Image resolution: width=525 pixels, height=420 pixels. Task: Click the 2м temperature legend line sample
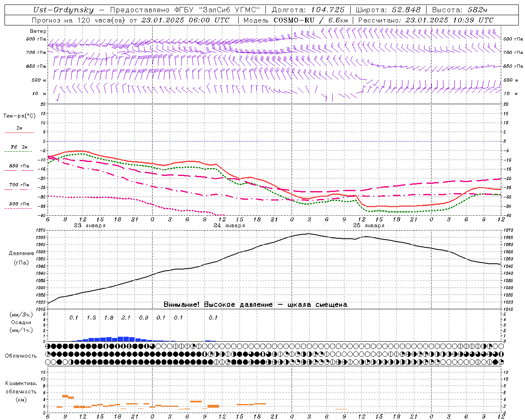point(19,132)
